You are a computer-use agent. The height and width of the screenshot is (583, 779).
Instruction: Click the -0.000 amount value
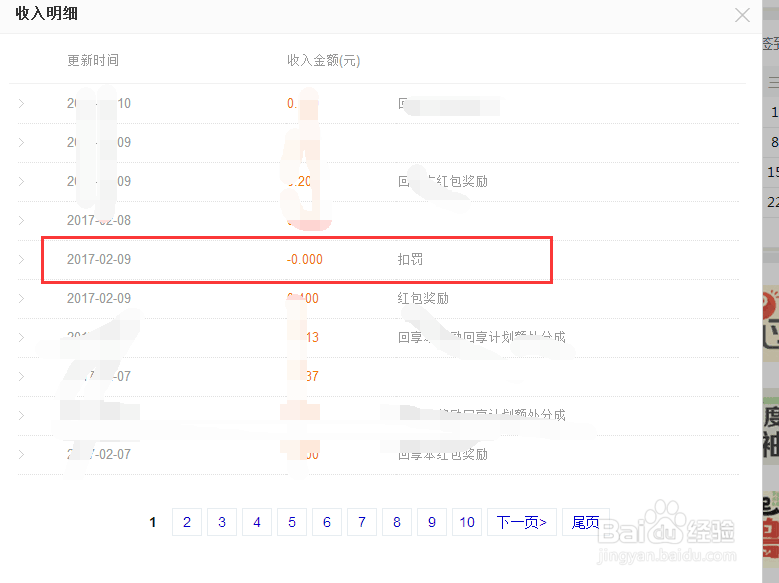tap(305, 259)
